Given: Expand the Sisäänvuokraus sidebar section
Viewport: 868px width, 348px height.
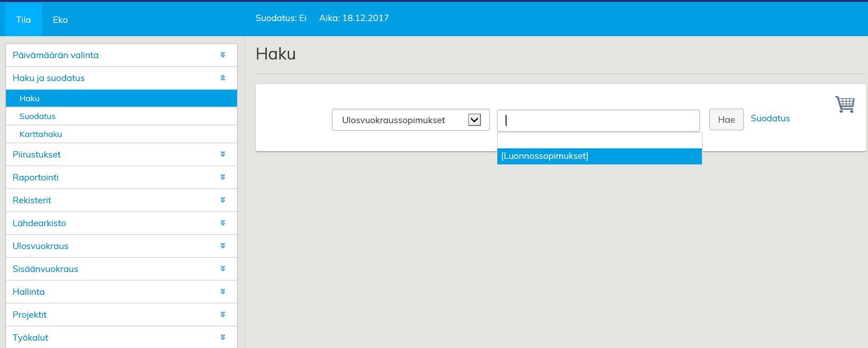Looking at the screenshot, I should pyautogui.click(x=45, y=269).
